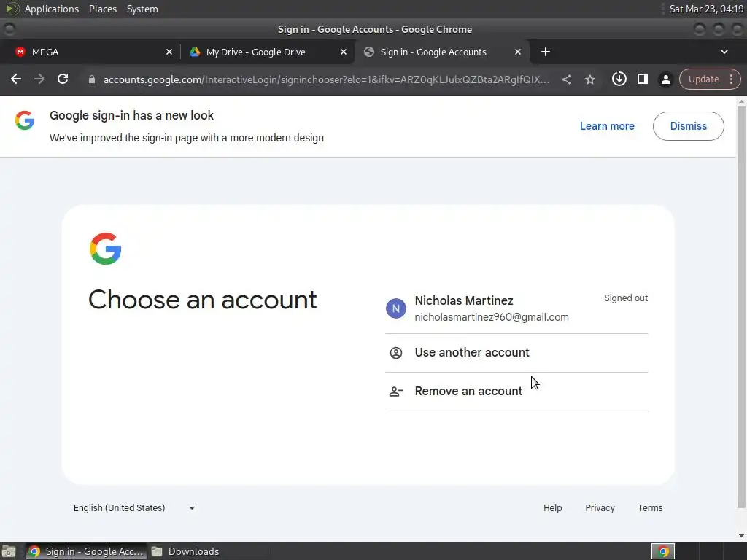Click the Google logo in the banner
This screenshot has width=747, height=560.
[x=24, y=120]
